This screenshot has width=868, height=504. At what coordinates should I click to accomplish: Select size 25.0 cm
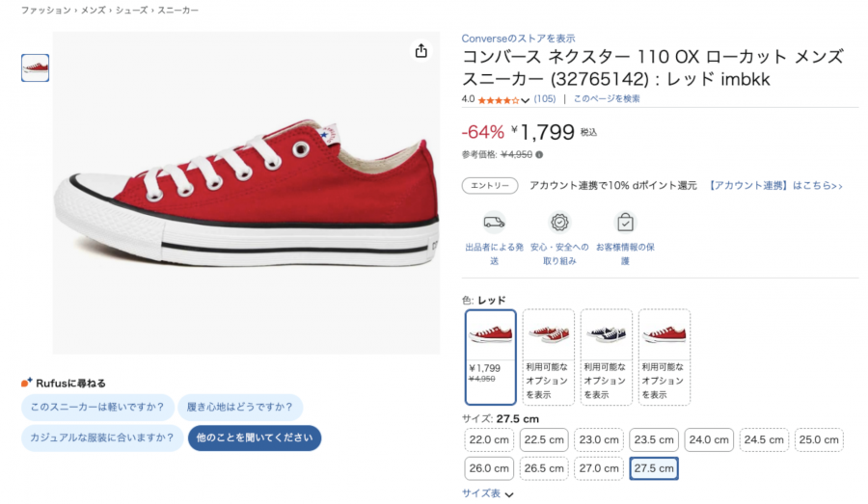[x=819, y=439]
